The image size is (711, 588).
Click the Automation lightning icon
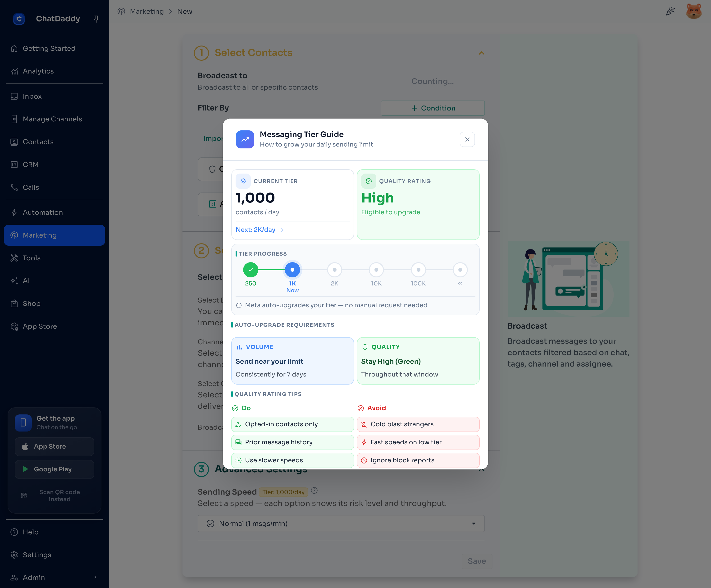14,212
